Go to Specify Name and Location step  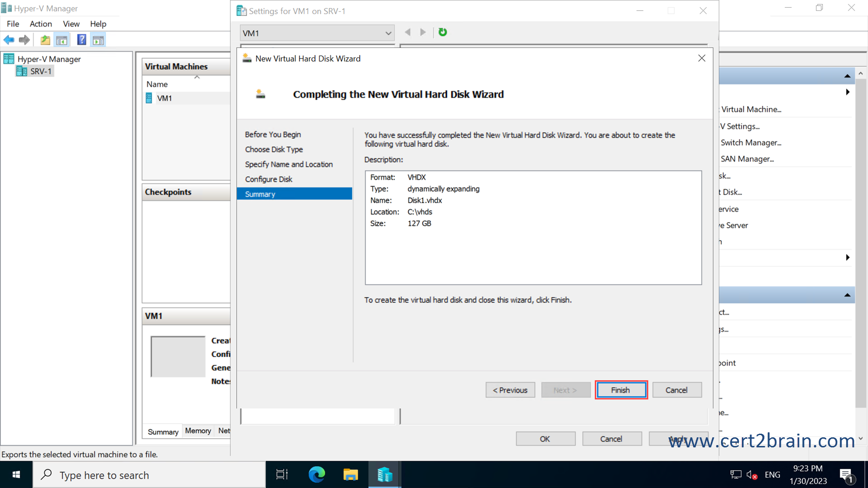click(289, 164)
